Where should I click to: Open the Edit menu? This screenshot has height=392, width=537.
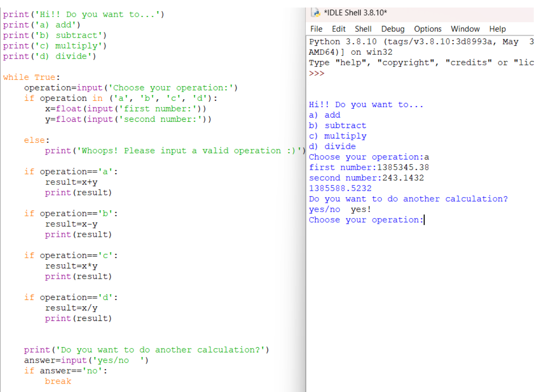(x=338, y=29)
